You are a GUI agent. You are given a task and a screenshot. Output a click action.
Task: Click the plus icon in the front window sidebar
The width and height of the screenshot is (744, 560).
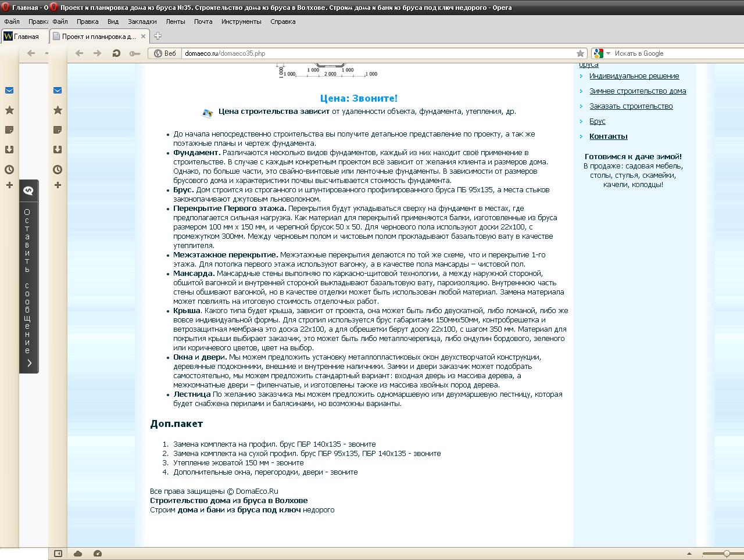tap(58, 185)
